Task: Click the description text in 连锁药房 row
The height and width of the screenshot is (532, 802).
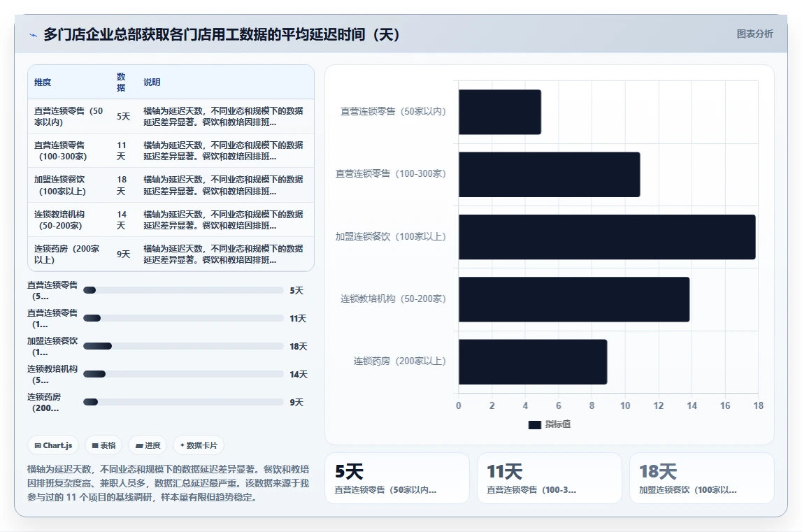Action: point(223,254)
